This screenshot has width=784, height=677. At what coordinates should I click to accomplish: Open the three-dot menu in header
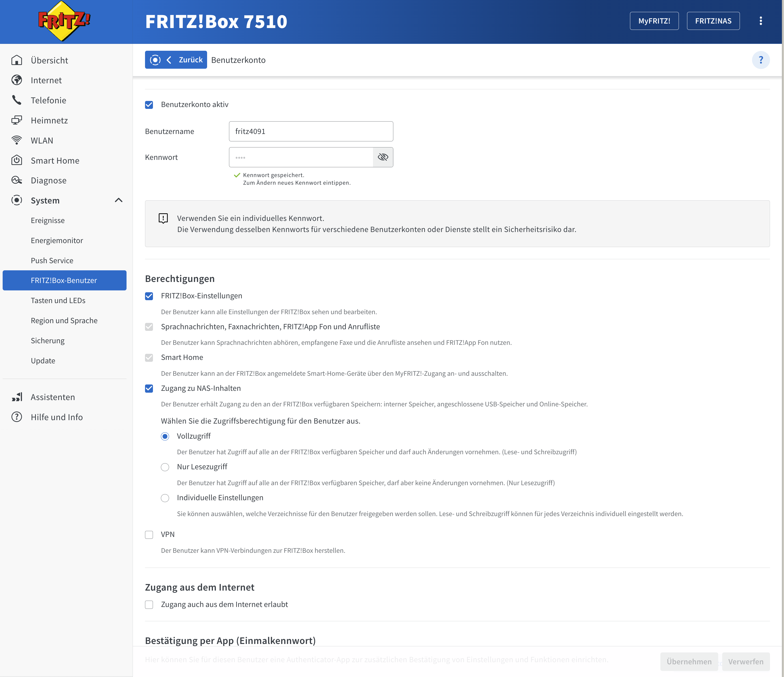click(760, 21)
